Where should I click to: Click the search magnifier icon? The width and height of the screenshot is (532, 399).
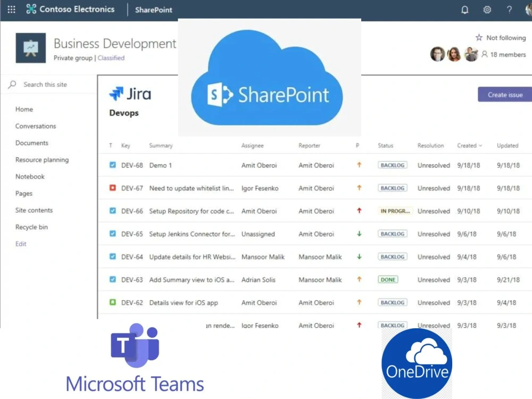click(12, 84)
